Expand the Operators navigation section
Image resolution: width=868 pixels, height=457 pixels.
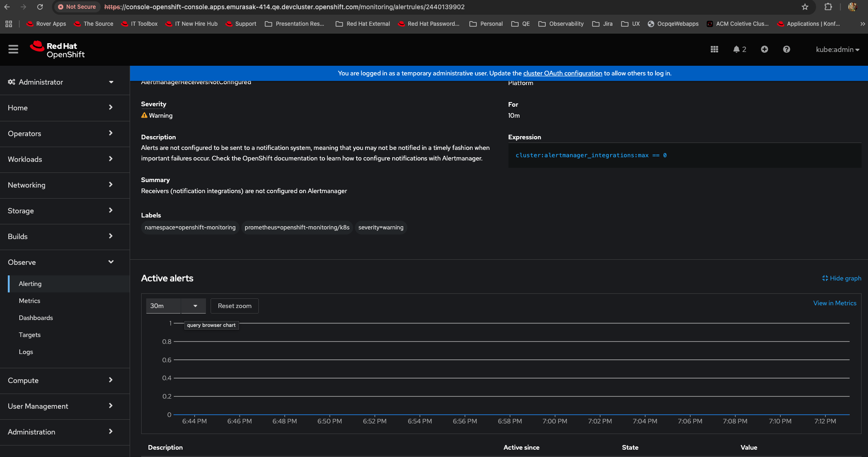65,134
